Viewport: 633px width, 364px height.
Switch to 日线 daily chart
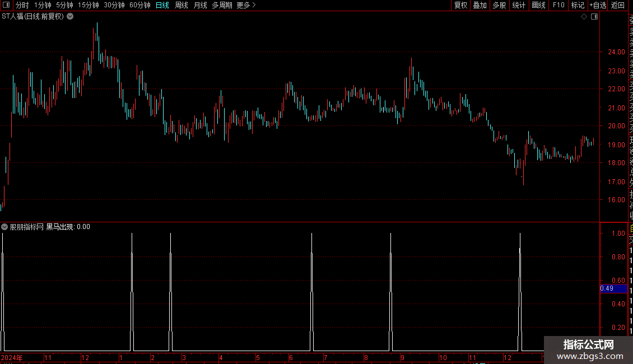coord(162,5)
